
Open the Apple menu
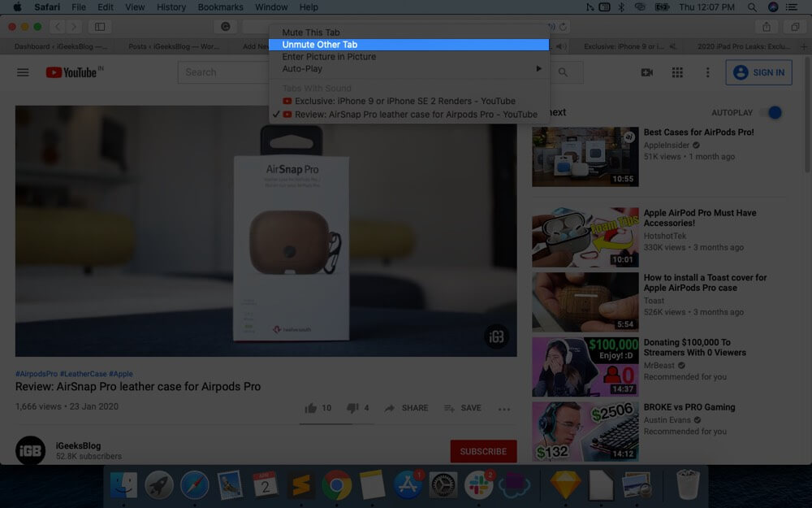click(x=17, y=7)
